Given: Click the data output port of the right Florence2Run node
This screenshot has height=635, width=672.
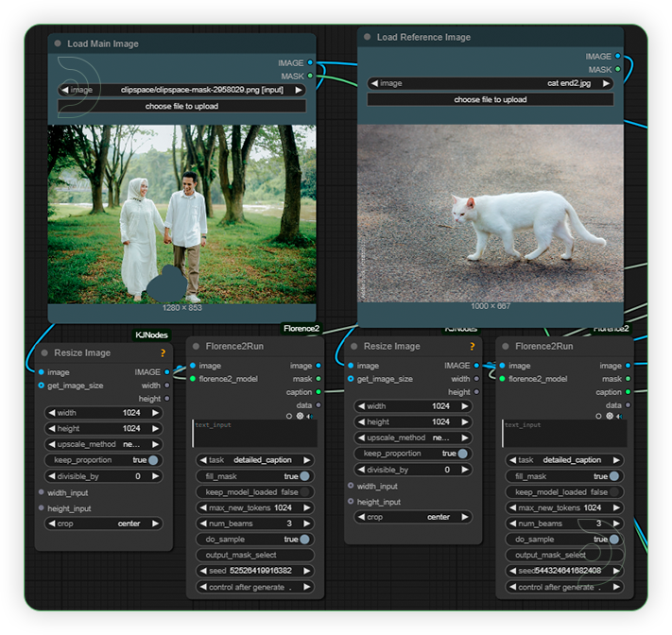Looking at the screenshot, I should click(628, 405).
